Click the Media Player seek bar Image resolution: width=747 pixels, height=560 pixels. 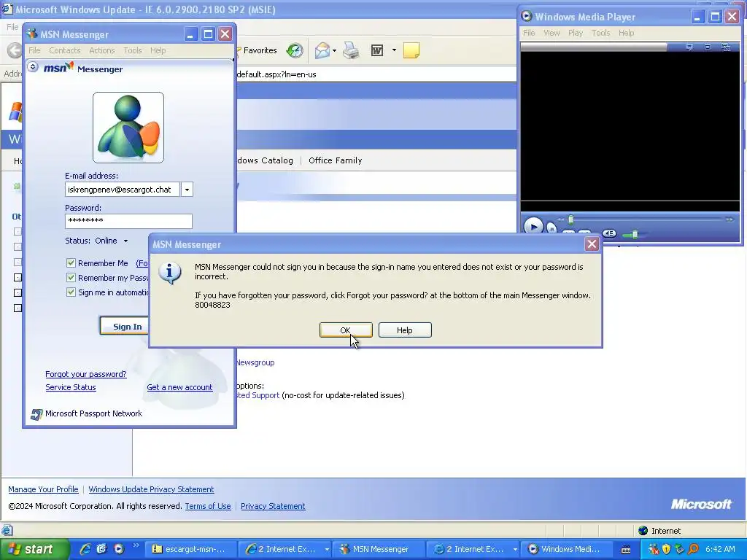point(646,219)
